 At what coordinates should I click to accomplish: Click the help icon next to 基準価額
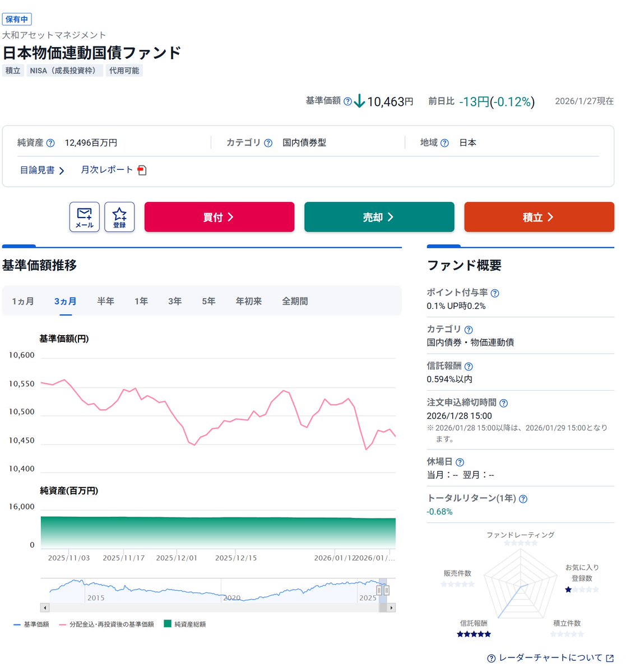[347, 101]
